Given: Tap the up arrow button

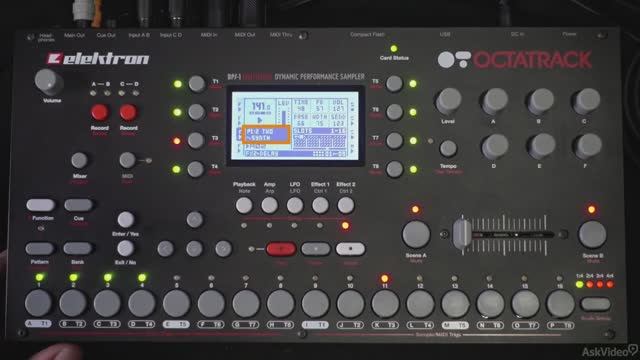Looking at the screenshot, I should click(x=195, y=220).
